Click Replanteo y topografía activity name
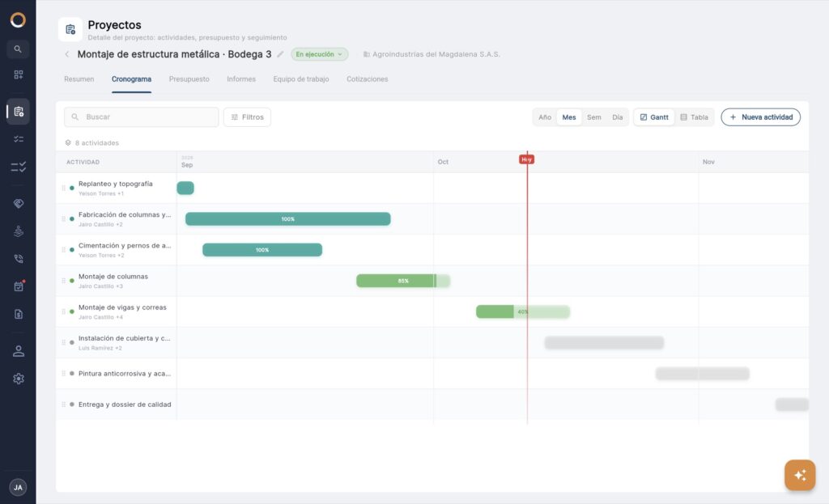This screenshot has width=829, height=504. [115, 184]
